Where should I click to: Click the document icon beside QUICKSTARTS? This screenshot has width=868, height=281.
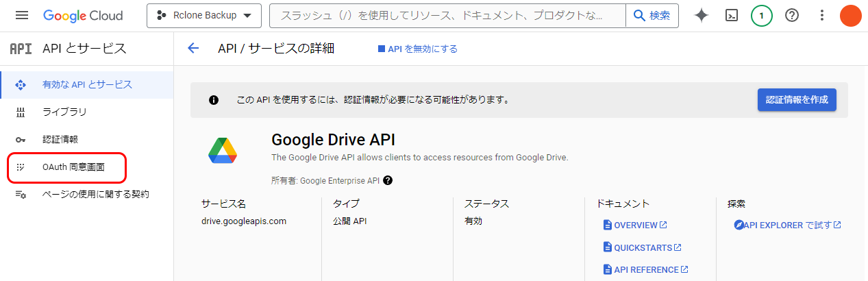point(607,247)
